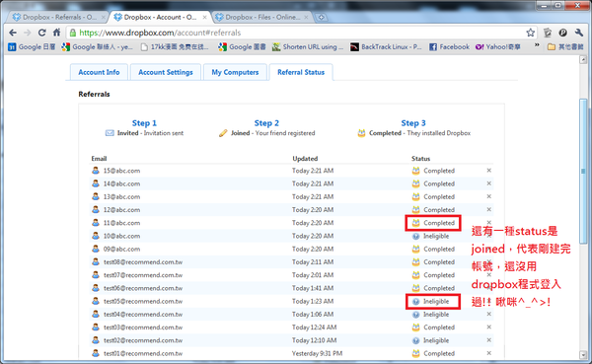
Task: Click Yesterday 9:31 PM updated time
Action: point(317,353)
